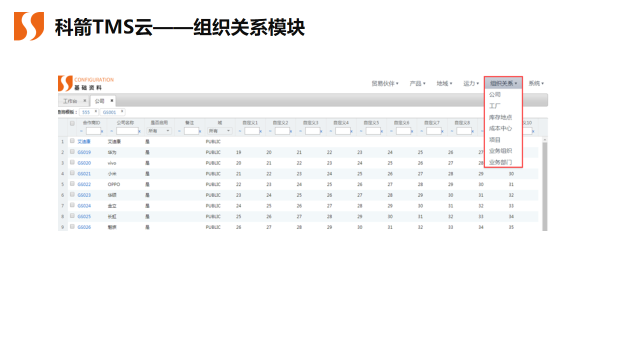Viewport: 640px width, 360px height.
Task: Clear the 自定义2 filter field
Action: (291, 131)
